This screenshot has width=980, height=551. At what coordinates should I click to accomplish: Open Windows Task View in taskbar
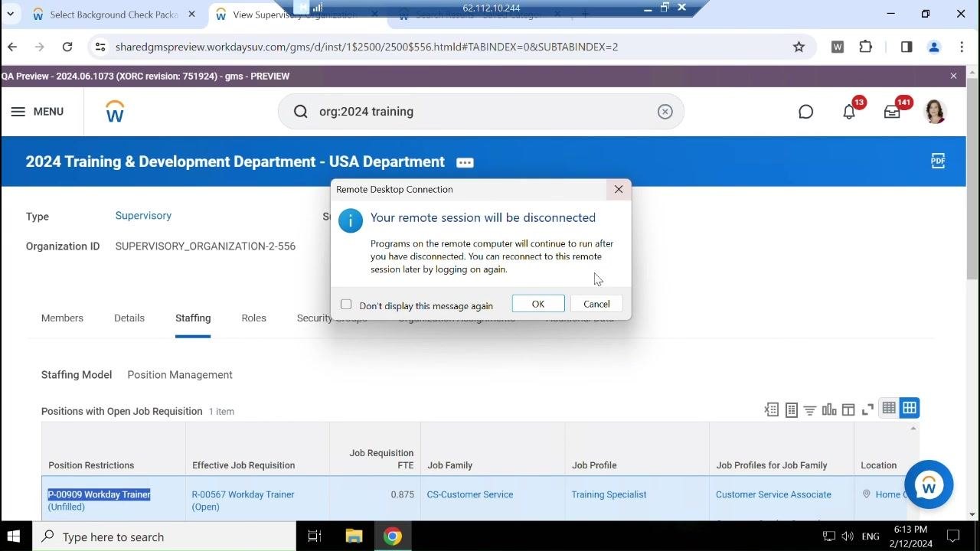pos(315,536)
